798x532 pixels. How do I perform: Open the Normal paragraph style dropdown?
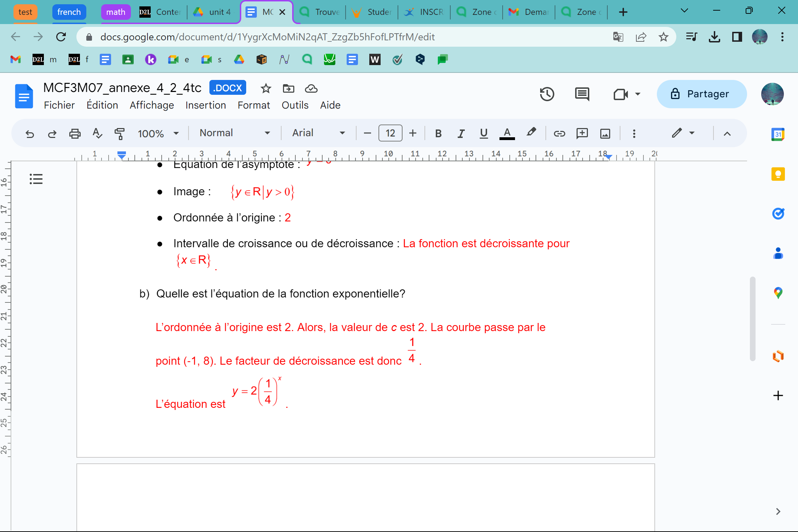point(235,133)
